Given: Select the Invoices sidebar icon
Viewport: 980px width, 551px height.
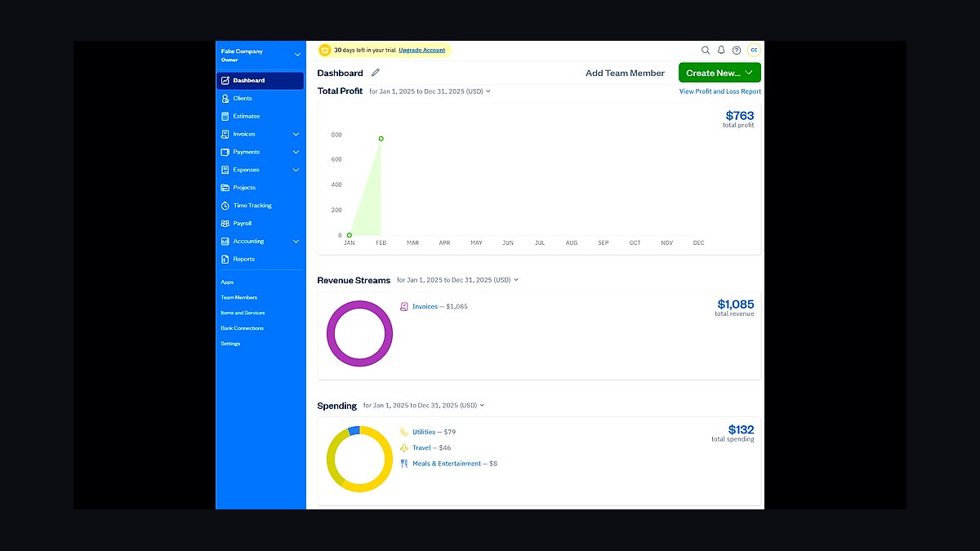Looking at the screenshot, I should coord(225,134).
